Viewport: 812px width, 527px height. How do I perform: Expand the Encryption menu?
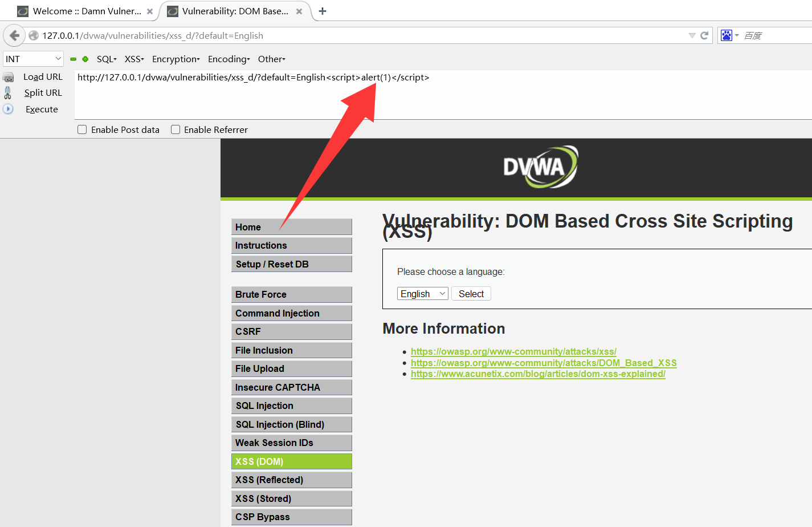point(176,59)
